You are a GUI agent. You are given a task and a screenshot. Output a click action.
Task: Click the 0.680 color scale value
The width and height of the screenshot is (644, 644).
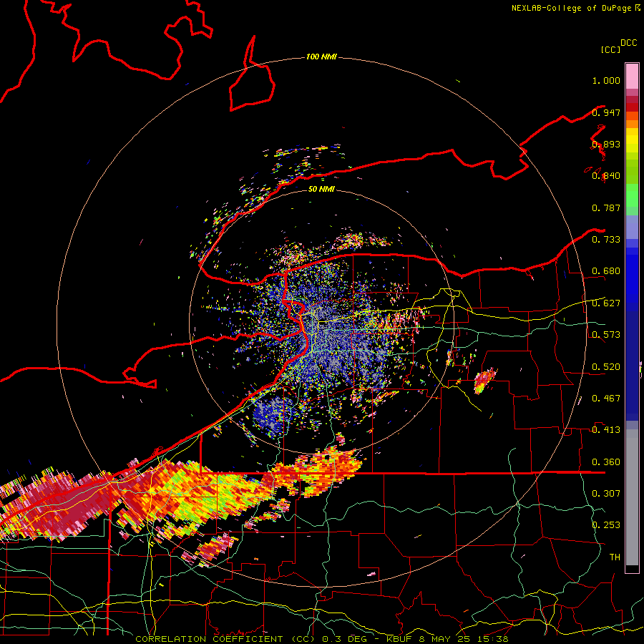606,271
